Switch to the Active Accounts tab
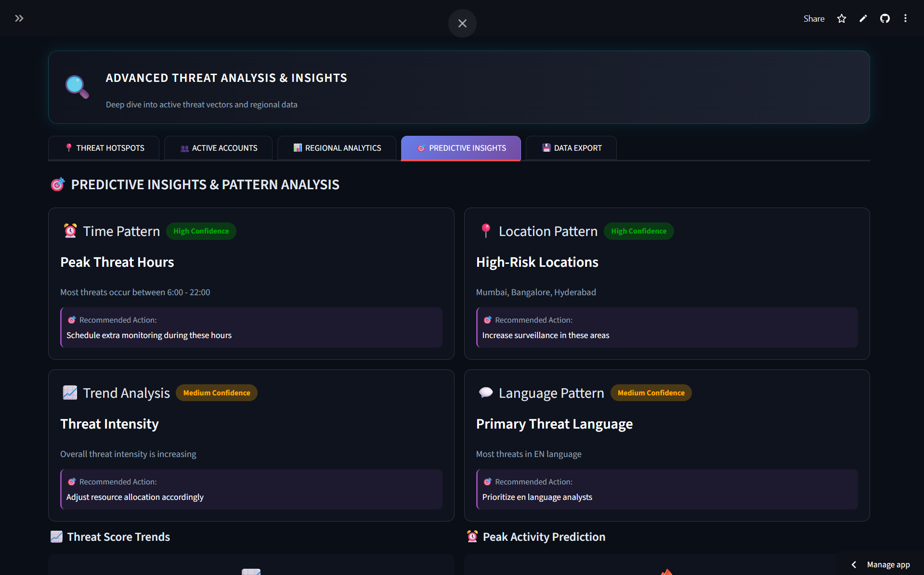 tap(218, 148)
